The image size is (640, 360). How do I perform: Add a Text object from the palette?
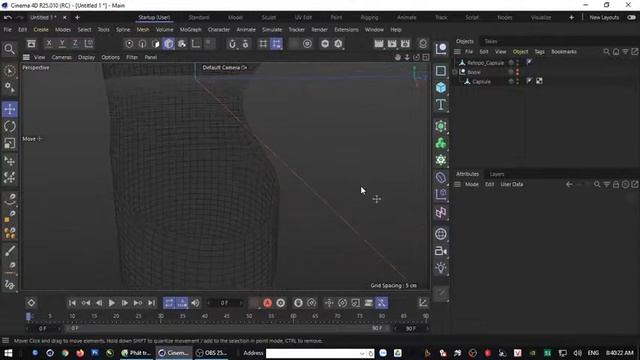click(441, 104)
